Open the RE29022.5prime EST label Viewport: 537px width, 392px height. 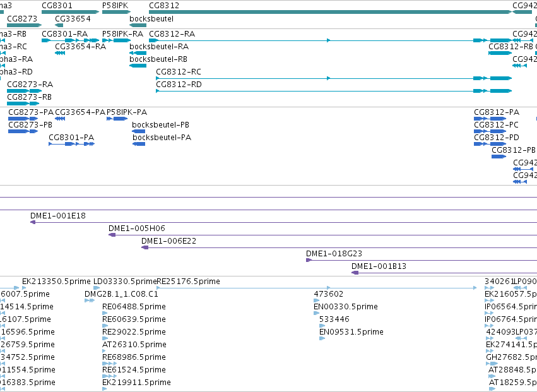134,333
